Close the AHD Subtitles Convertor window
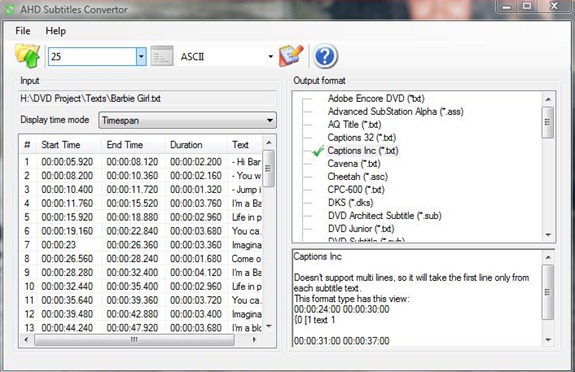 tap(554, 6)
